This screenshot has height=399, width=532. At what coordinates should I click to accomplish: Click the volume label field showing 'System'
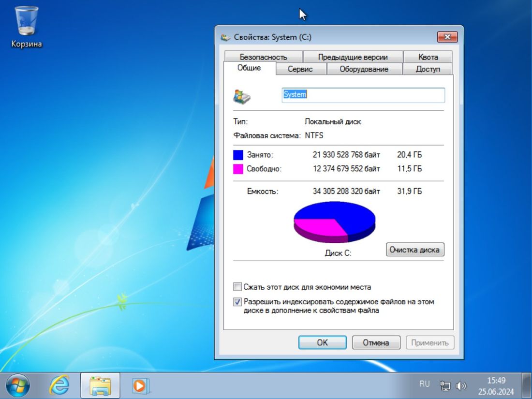363,95
